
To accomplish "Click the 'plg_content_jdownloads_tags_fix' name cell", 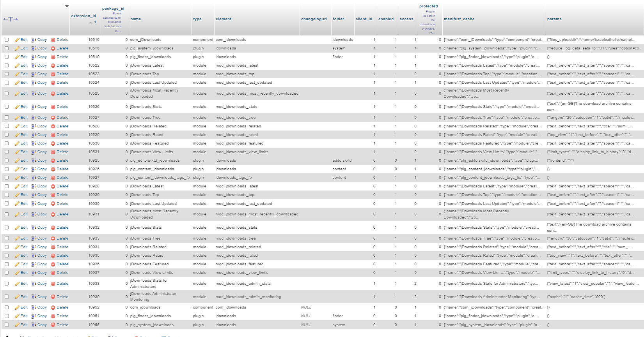I will (160, 178).
